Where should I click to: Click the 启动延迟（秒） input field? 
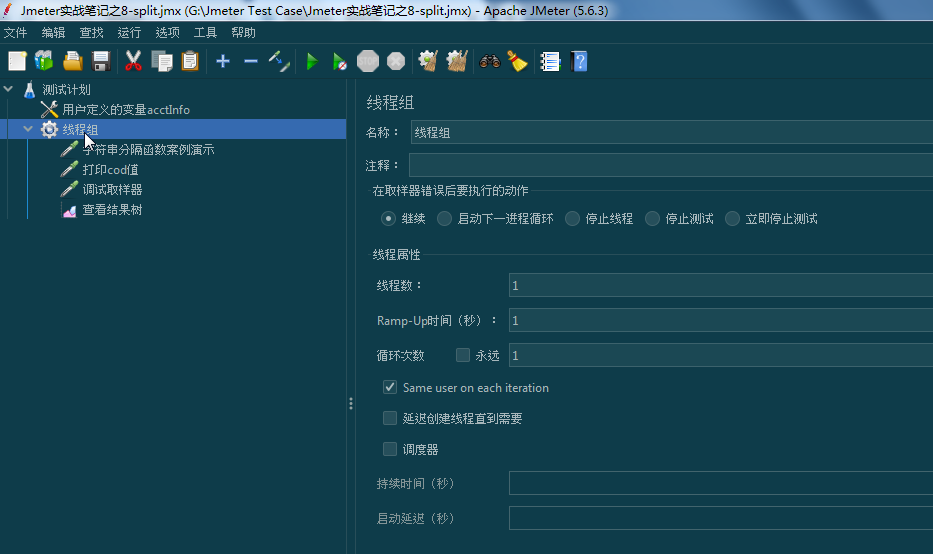[721, 518]
